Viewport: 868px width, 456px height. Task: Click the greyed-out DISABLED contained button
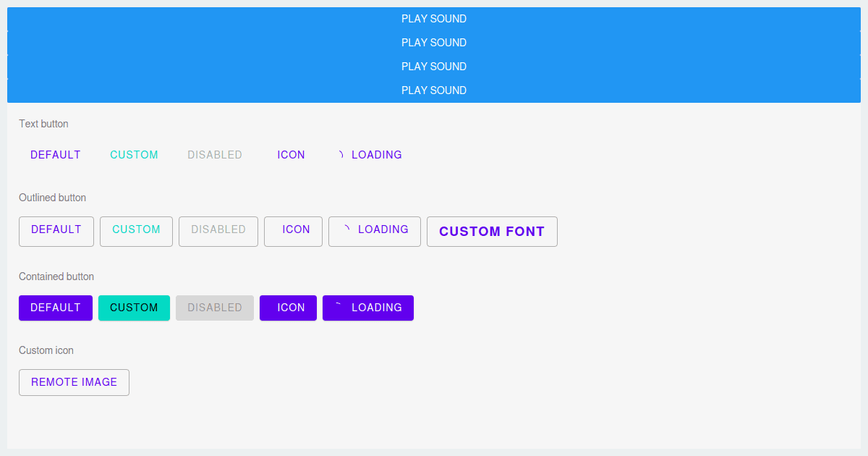tap(214, 308)
